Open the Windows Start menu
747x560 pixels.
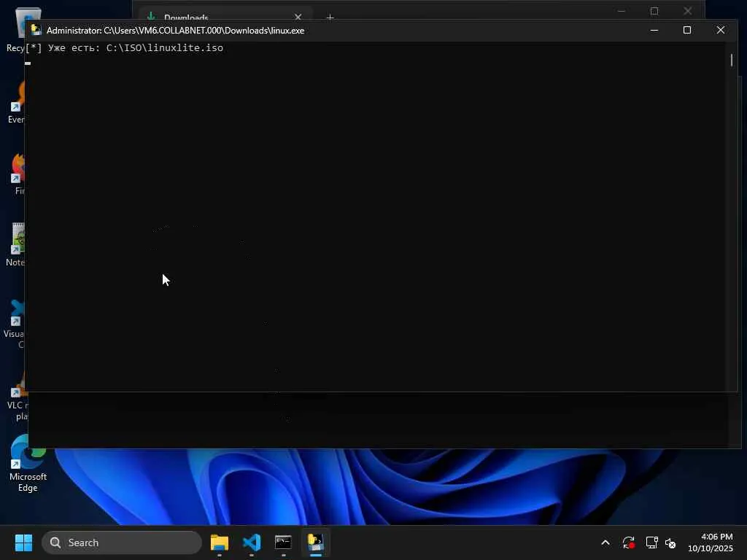point(23,542)
